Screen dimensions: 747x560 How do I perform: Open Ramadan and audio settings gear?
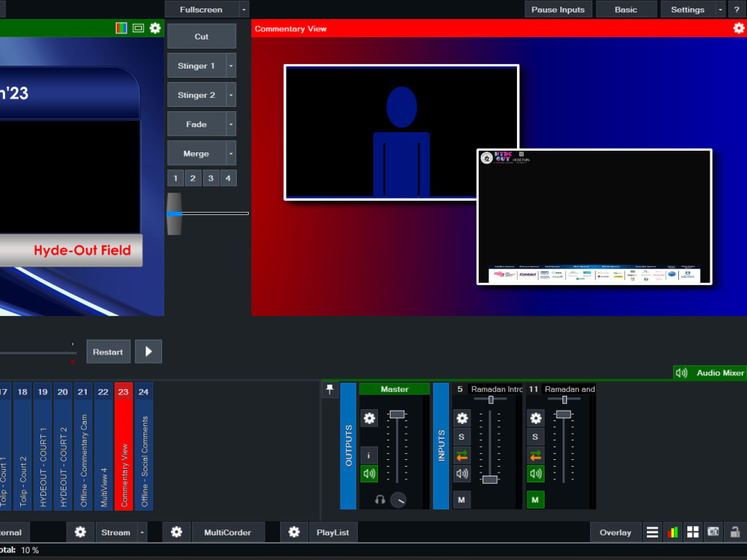(536, 418)
